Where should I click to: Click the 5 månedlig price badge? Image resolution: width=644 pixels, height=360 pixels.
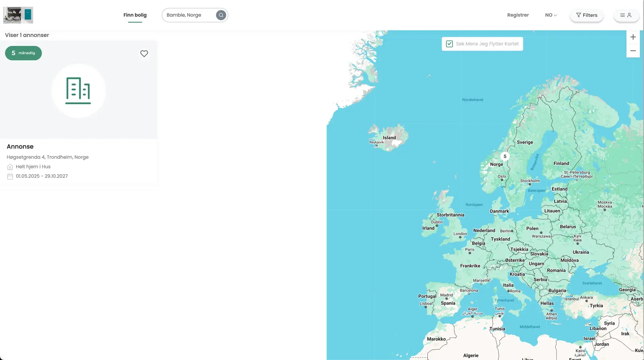[23, 53]
